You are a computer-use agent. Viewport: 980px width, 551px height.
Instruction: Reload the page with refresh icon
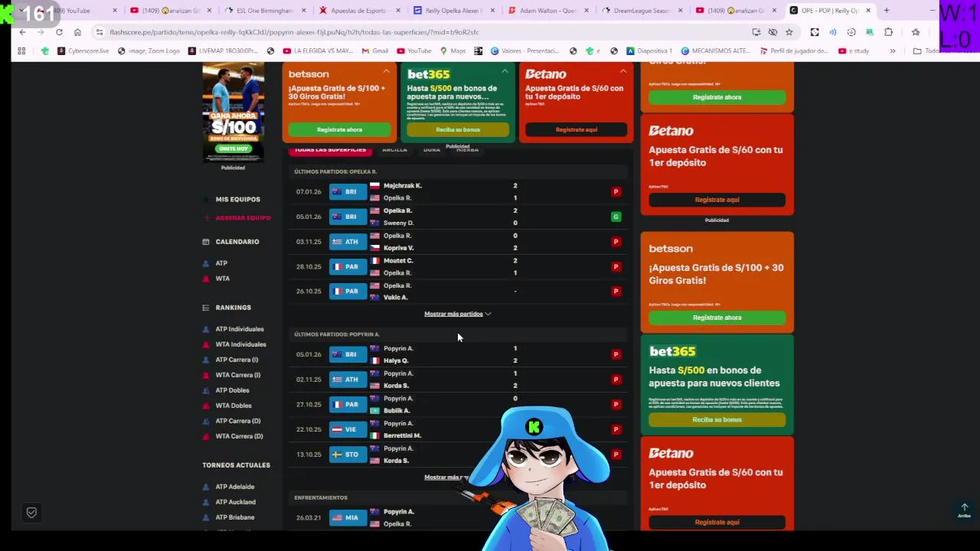point(59,32)
